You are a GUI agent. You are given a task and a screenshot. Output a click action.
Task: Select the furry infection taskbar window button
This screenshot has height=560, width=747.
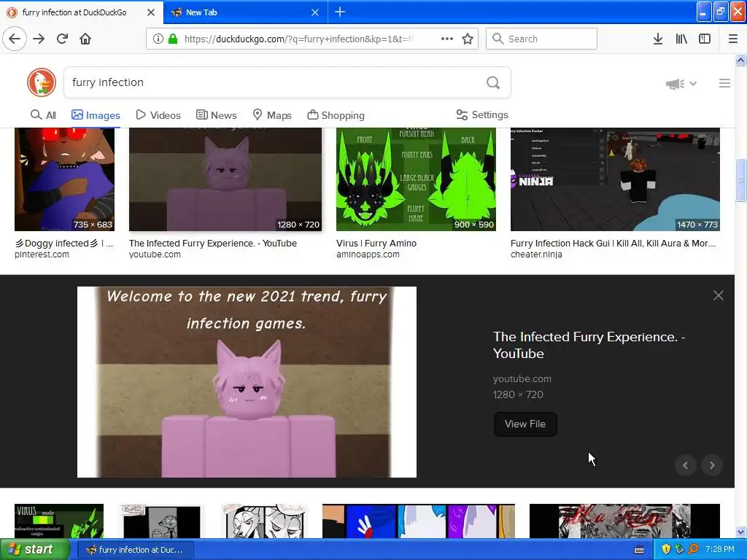135,550
